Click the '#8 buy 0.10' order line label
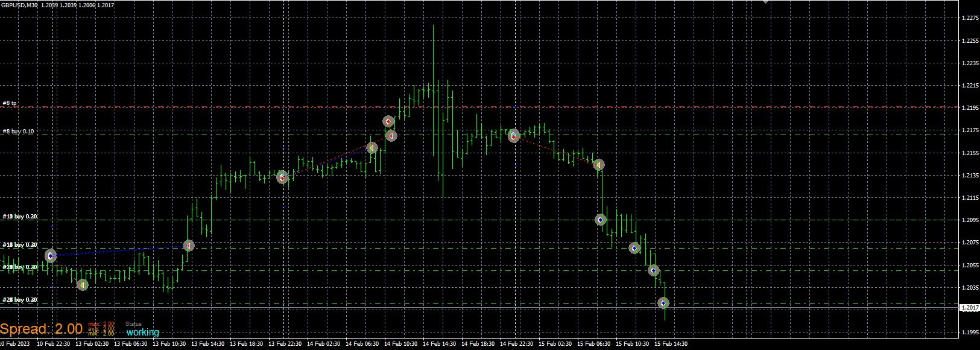This screenshot has width=980, height=350. tap(18, 131)
